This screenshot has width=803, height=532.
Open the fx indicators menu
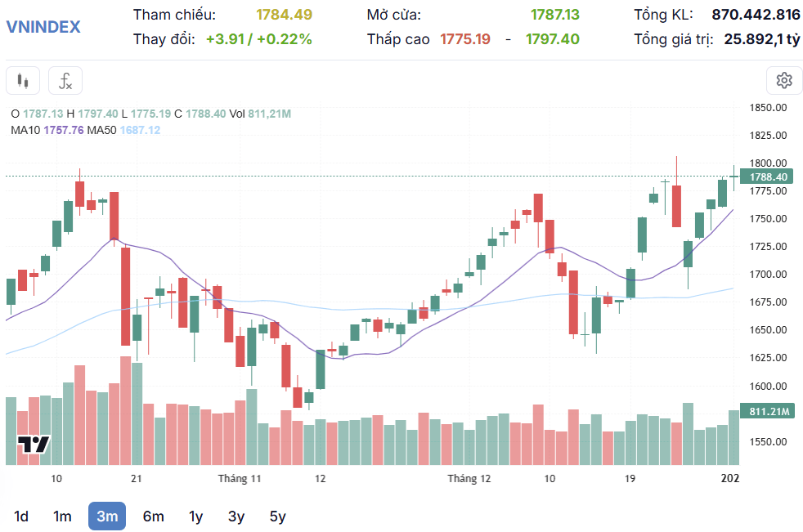(x=65, y=81)
